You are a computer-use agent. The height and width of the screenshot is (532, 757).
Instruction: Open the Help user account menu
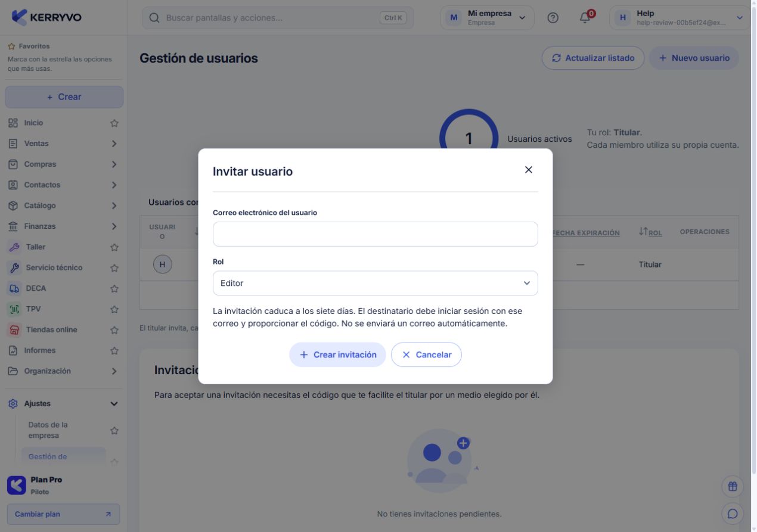click(680, 18)
